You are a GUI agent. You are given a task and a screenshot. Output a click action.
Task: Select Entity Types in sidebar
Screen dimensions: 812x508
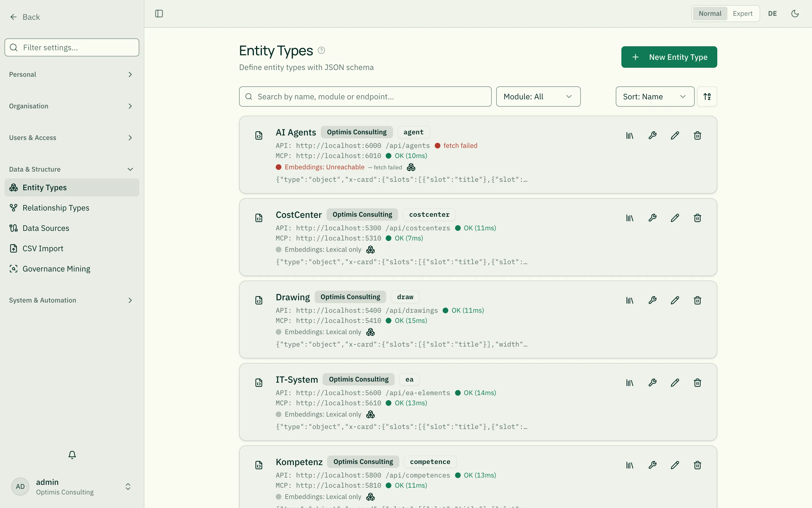pos(72,187)
